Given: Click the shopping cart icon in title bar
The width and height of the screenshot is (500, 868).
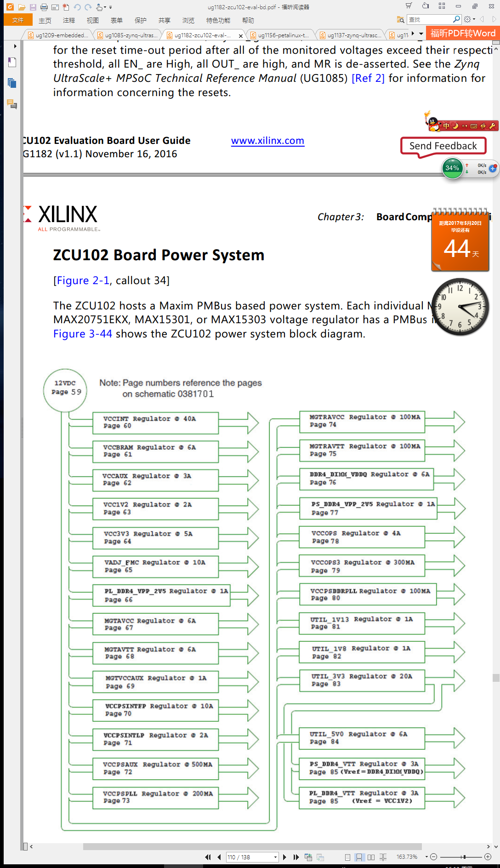Looking at the screenshot, I should tap(409, 6).
